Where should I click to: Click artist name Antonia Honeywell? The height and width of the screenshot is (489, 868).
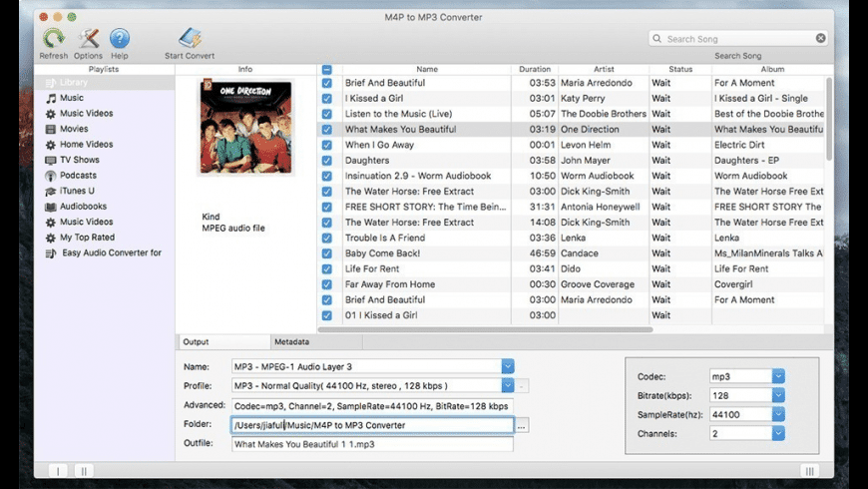pos(600,207)
